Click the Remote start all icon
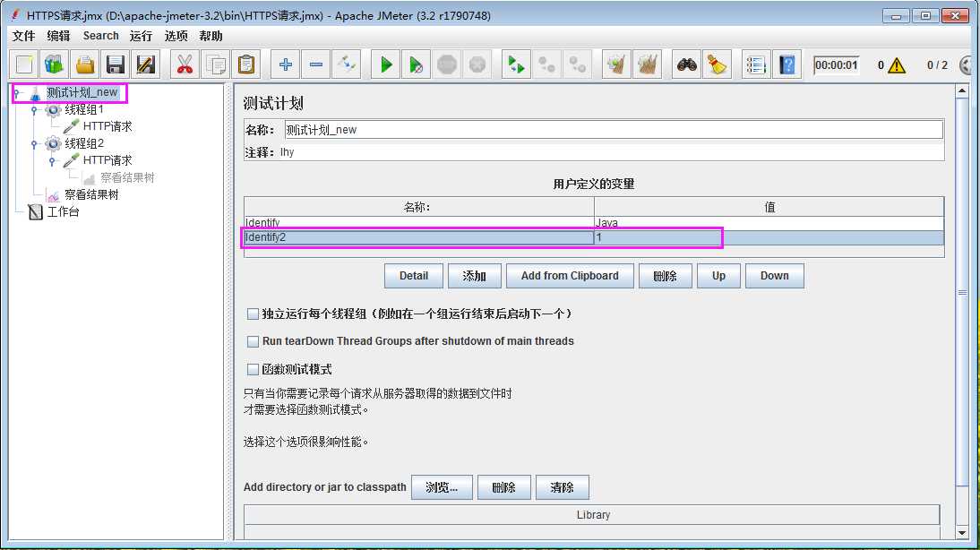980x550 pixels. [516, 64]
